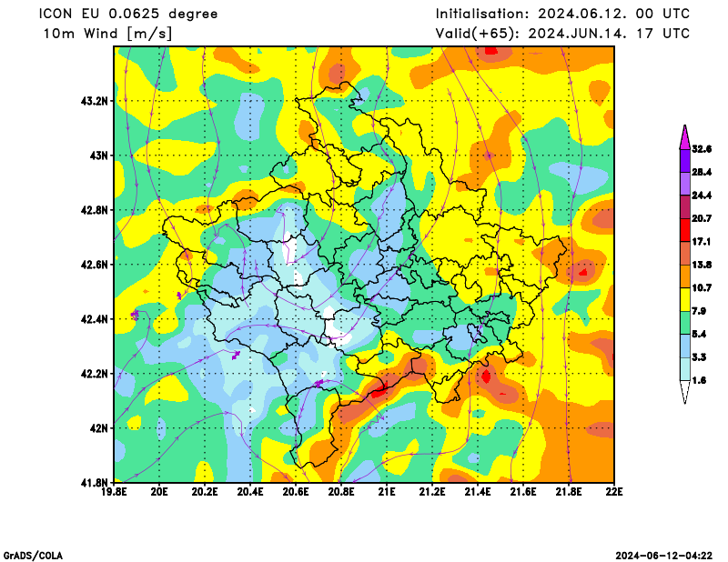Click the 21.2E longitude label
728x562 pixels.
coord(433,492)
